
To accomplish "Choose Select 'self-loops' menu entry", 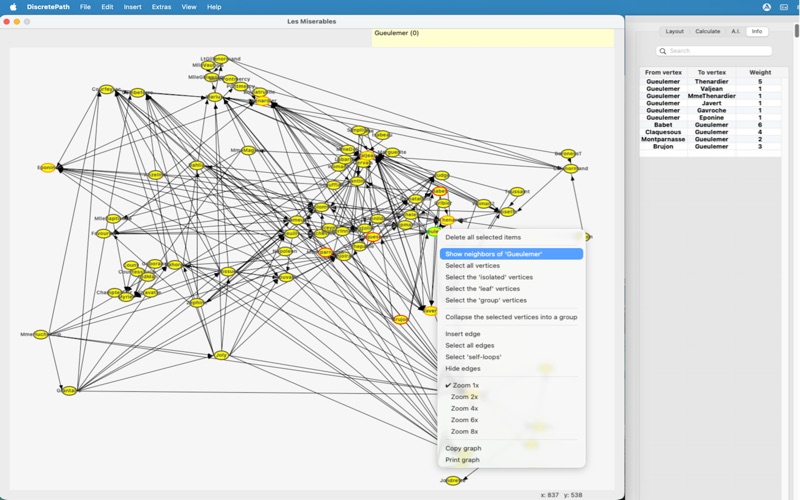I will pos(473,357).
